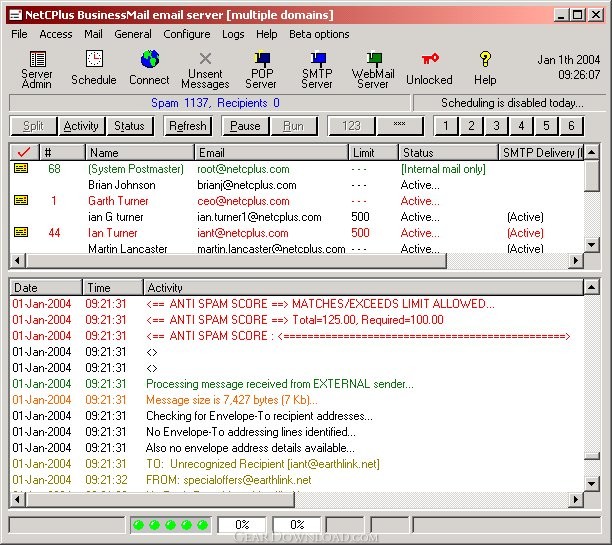612x545 pixels.
Task: Open the Configure menu
Action: coord(187,34)
